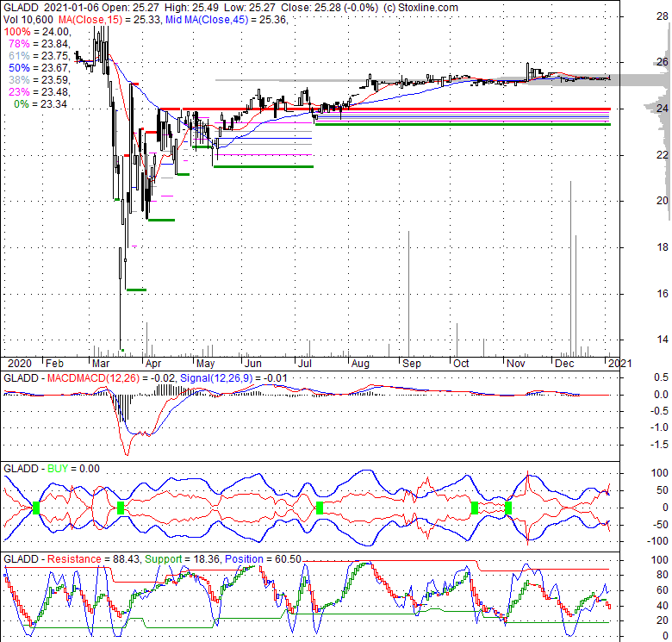
Task: Click the 100% = 24.00 Fibonacci level
Action: (x=37, y=32)
